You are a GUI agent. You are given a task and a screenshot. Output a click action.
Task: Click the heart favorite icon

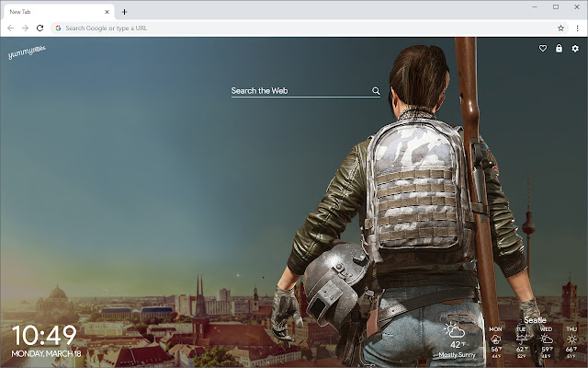[x=543, y=49]
